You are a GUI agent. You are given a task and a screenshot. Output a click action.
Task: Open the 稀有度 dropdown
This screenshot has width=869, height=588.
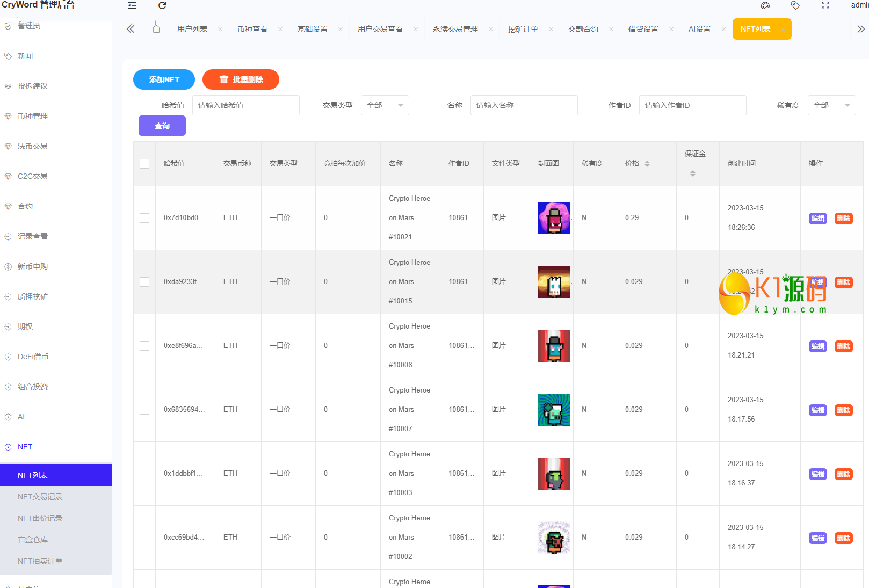point(831,105)
